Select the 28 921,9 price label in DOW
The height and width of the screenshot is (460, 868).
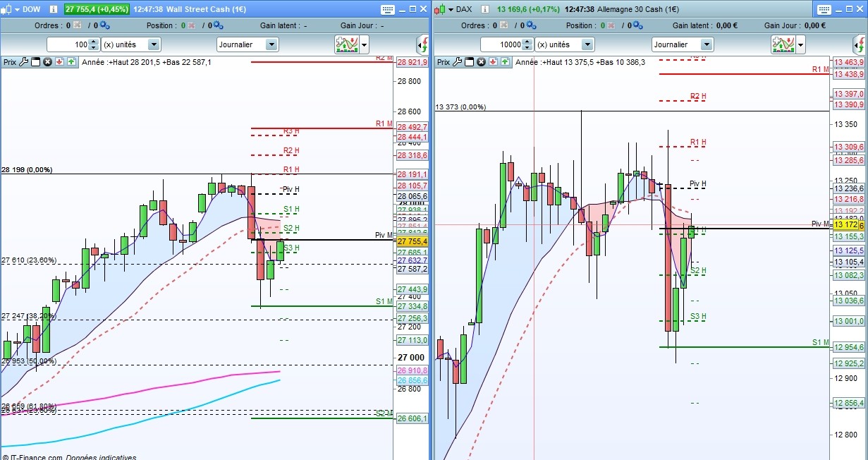coord(412,63)
